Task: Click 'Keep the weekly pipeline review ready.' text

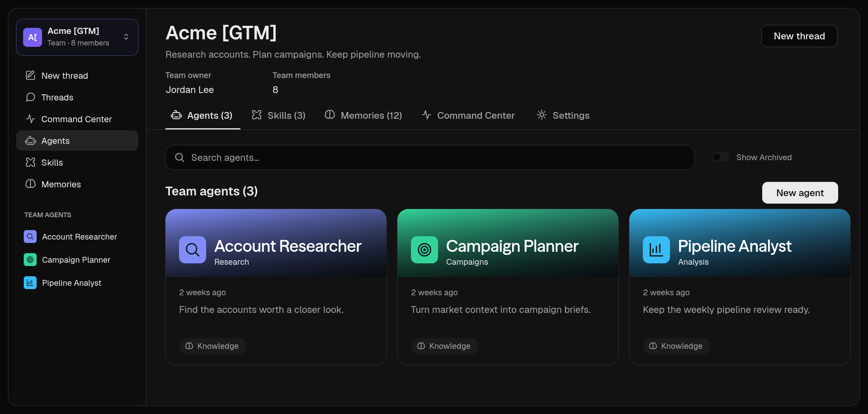Action: (x=726, y=309)
